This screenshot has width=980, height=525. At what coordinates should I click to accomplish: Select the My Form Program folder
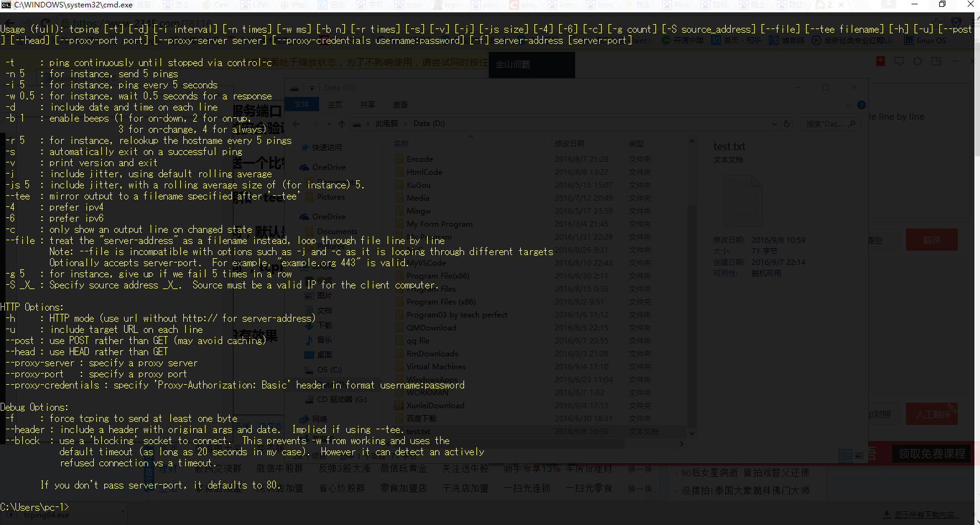click(439, 224)
